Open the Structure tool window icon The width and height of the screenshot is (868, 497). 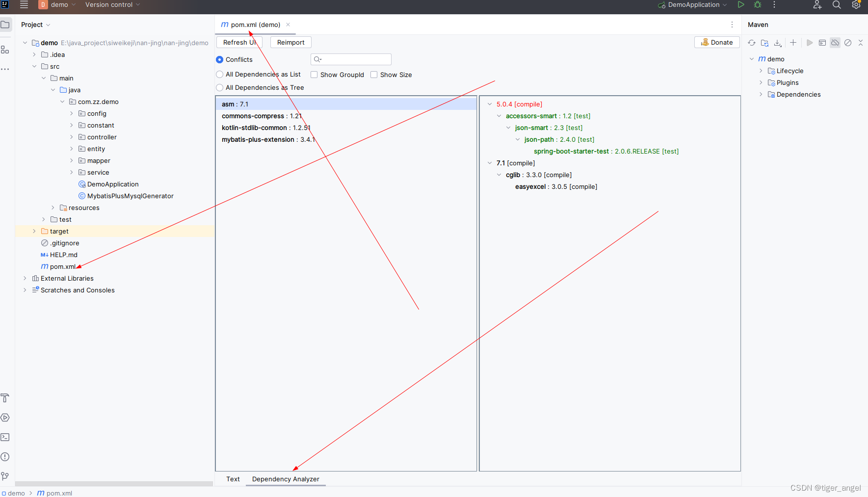[5, 50]
